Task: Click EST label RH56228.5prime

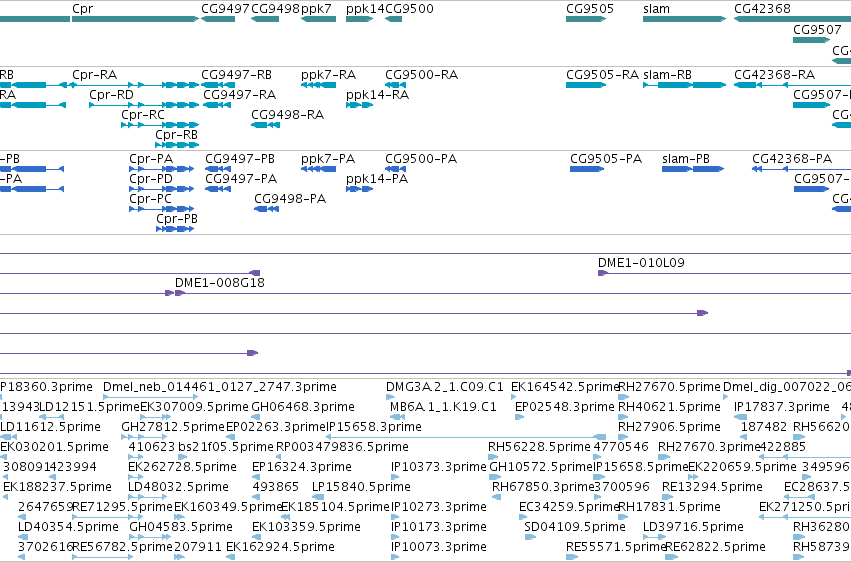Action: [539, 447]
